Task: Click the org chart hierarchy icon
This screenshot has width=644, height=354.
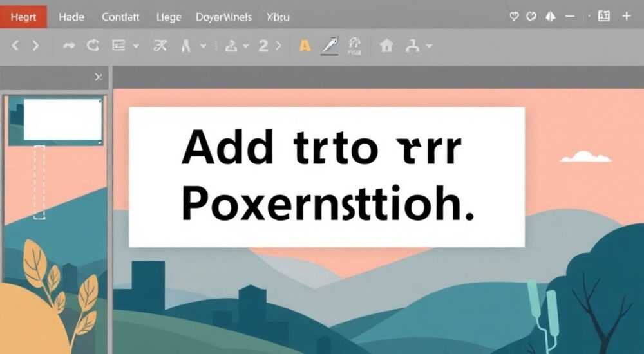Action: (x=412, y=46)
